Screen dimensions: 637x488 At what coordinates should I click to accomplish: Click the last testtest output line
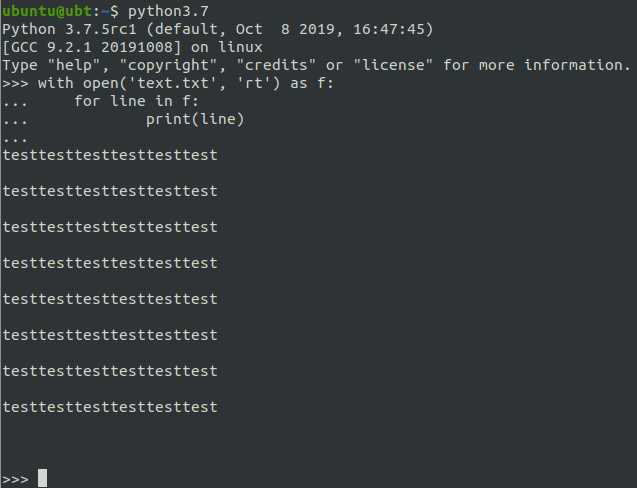[x=110, y=407]
